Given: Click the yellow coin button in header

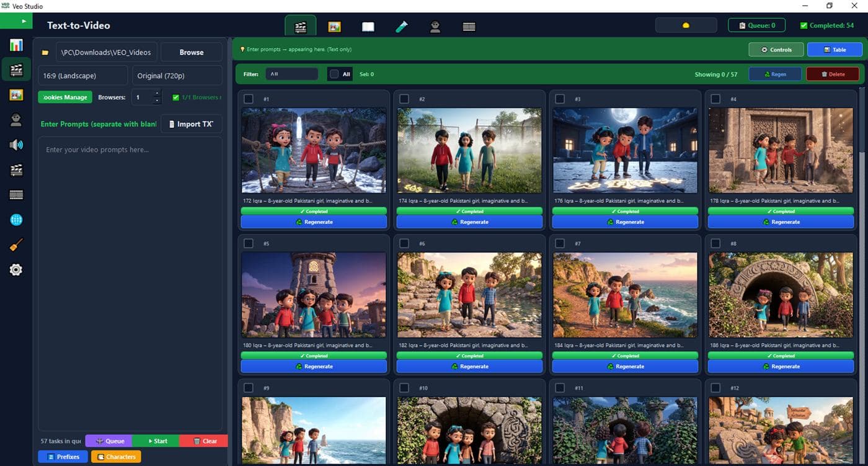Looking at the screenshot, I should [x=686, y=25].
